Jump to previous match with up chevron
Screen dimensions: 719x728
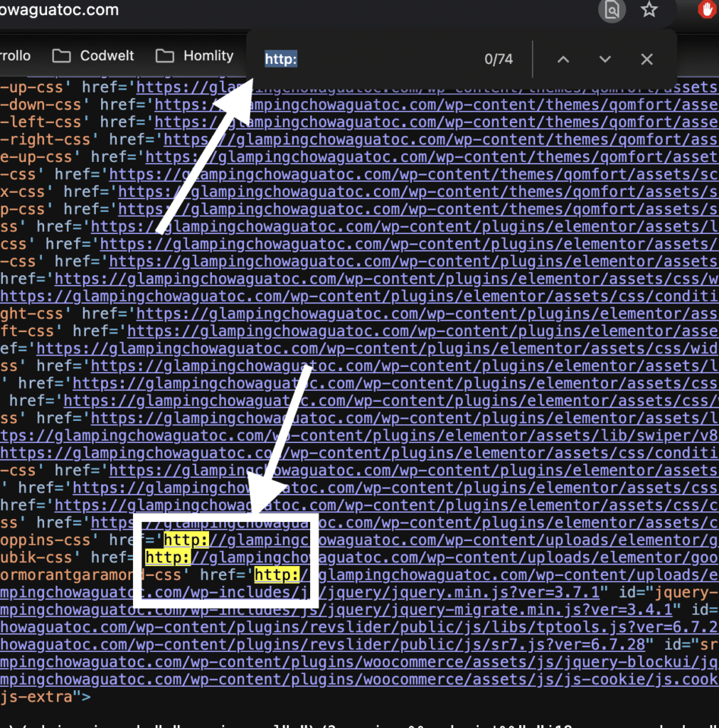click(563, 59)
